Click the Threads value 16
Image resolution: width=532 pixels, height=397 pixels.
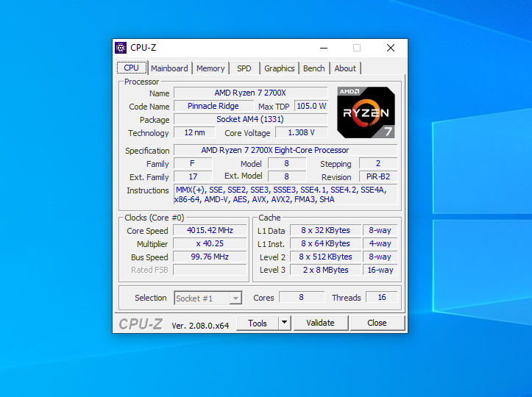click(382, 297)
